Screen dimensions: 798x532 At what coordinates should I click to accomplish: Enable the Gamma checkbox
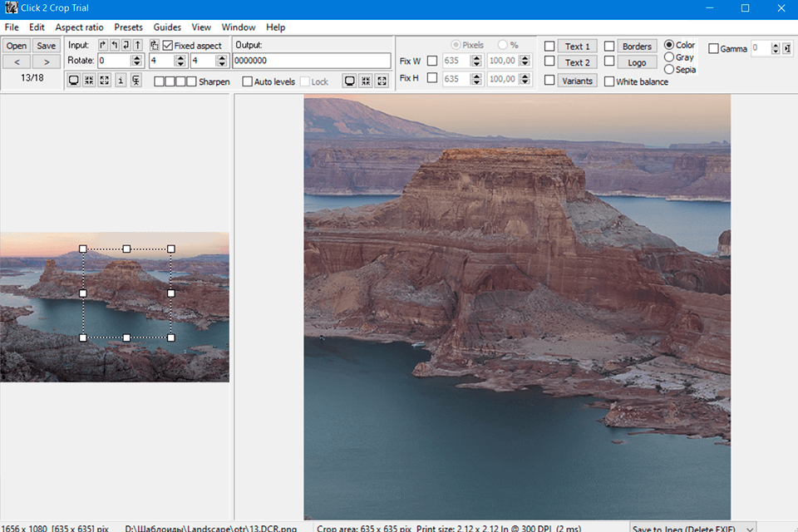713,49
